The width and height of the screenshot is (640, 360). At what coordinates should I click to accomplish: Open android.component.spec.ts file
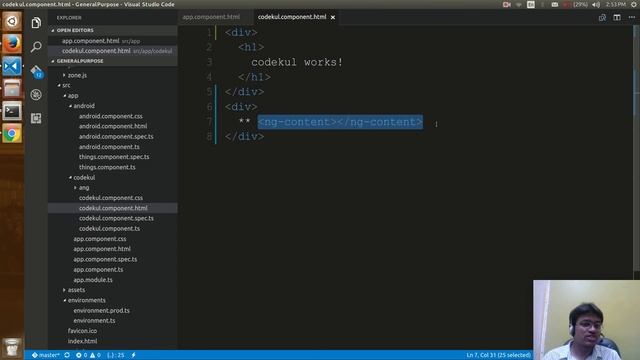point(116,137)
